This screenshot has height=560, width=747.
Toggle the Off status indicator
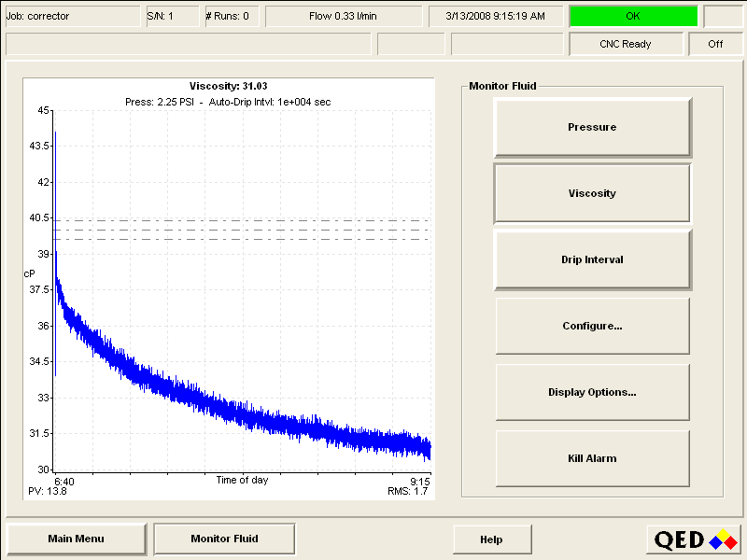point(715,44)
